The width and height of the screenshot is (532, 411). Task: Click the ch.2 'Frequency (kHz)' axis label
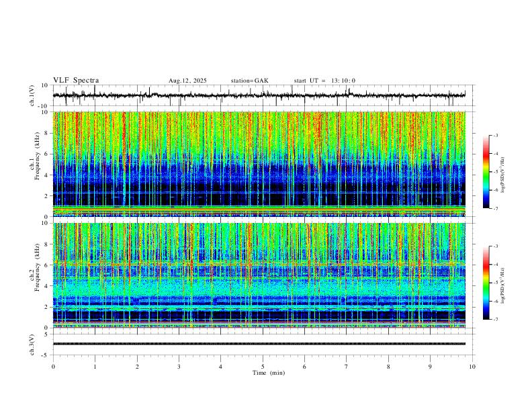coord(38,267)
